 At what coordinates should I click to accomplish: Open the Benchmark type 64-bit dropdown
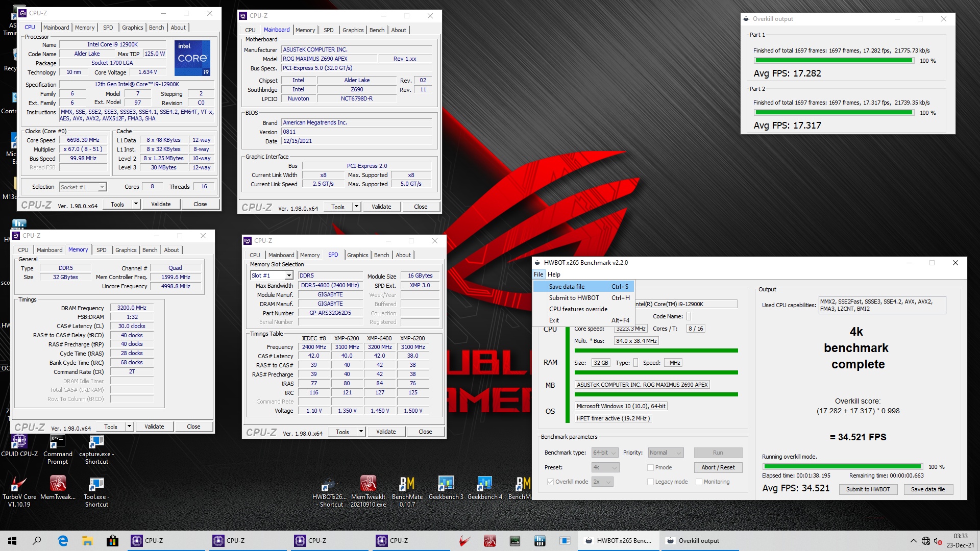(x=605, y=453)
